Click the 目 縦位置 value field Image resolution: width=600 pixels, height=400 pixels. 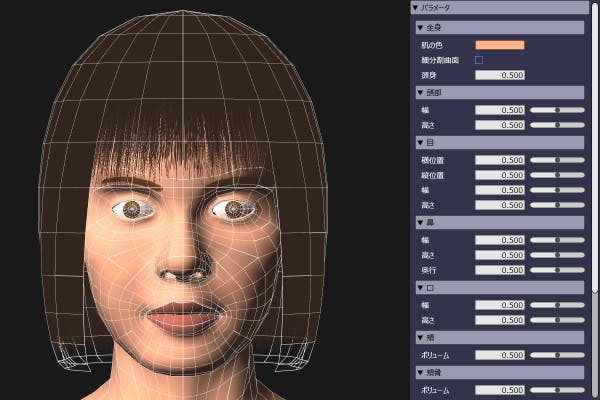click(499, 175)
